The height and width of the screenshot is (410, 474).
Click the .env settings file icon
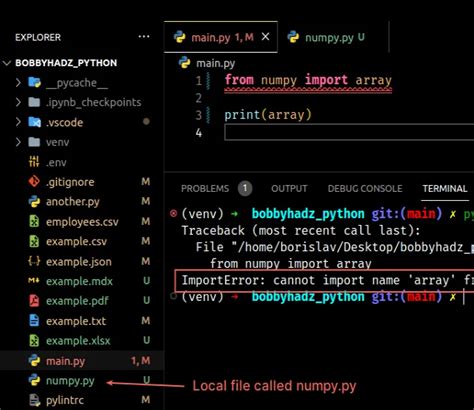point(34,162)
